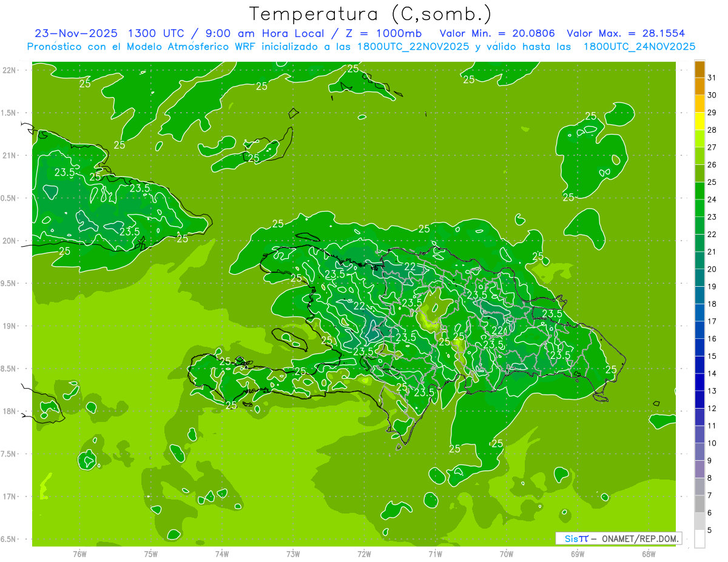This screenshot has height=562, width=728.
Task: Click colorbar label 14
Action: click(x=712, y=373)
